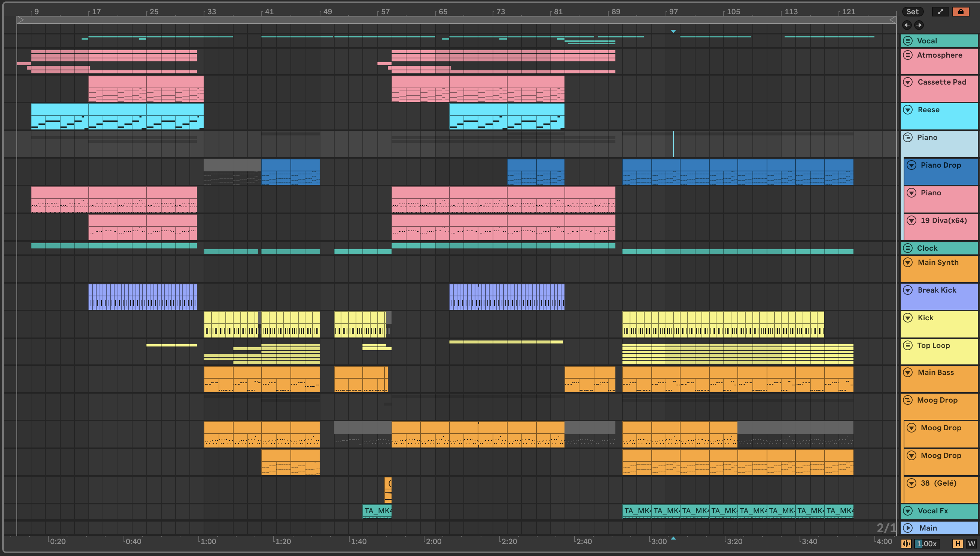Unfold the Main track
Viewport: 980px width, 556px height.
pyautogui.click(x=908, y=528)
